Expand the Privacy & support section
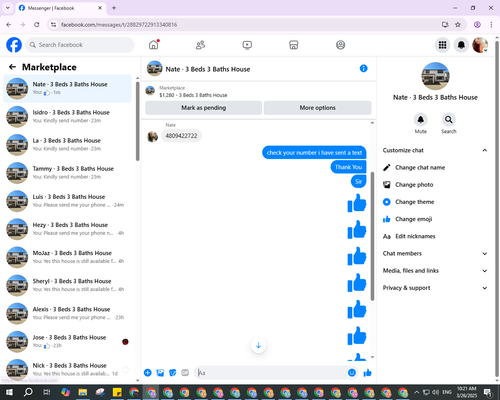Viewport: 500px width, 400px height. click(484, 288)
